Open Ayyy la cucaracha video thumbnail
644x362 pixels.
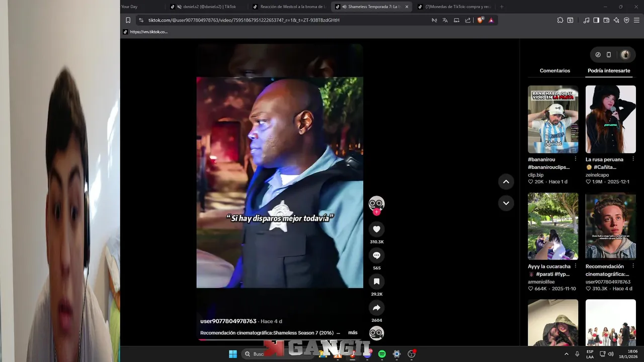[x=553, y=226]
